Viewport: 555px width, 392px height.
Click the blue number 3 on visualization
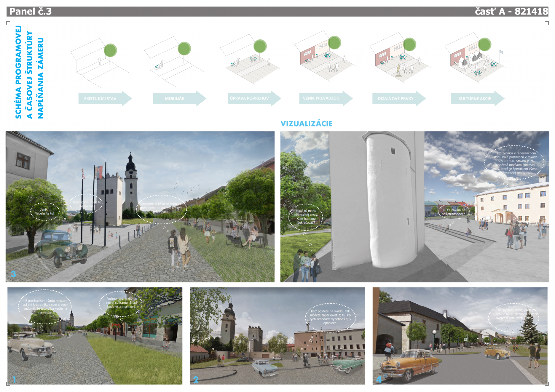tap(13, 274)
